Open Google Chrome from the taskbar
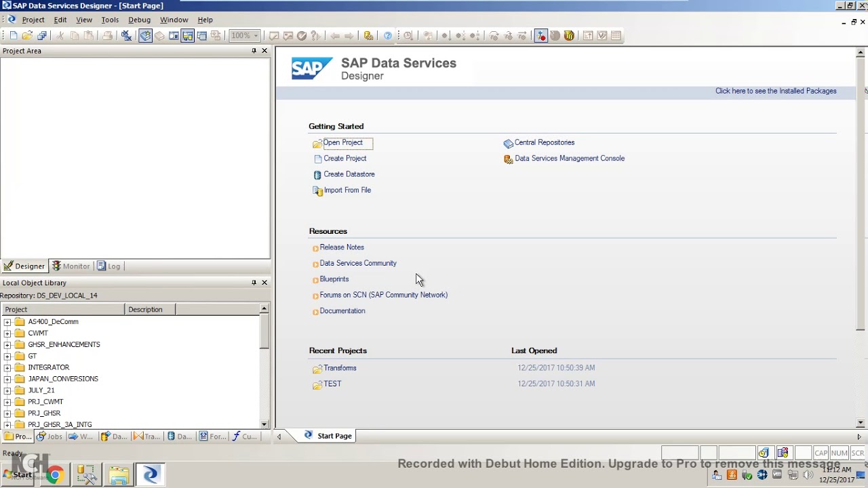This screenshot has height=488, width=868. [54, 474]
